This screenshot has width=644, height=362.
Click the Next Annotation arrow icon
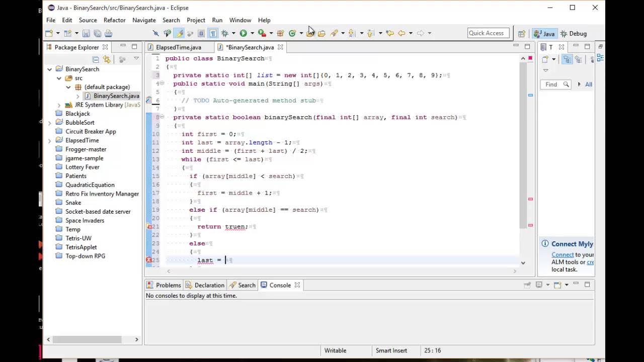tap(352, 33)
